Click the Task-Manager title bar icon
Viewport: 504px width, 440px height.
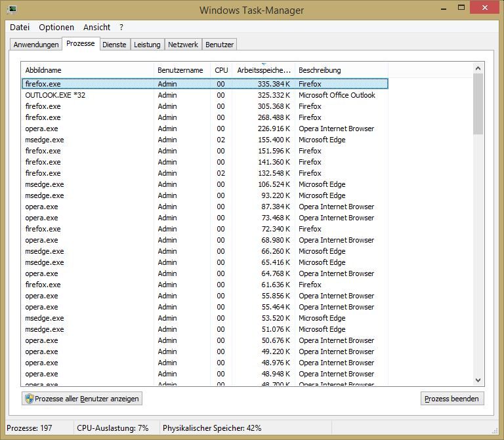pyautogui.click(x=12, y=10)
